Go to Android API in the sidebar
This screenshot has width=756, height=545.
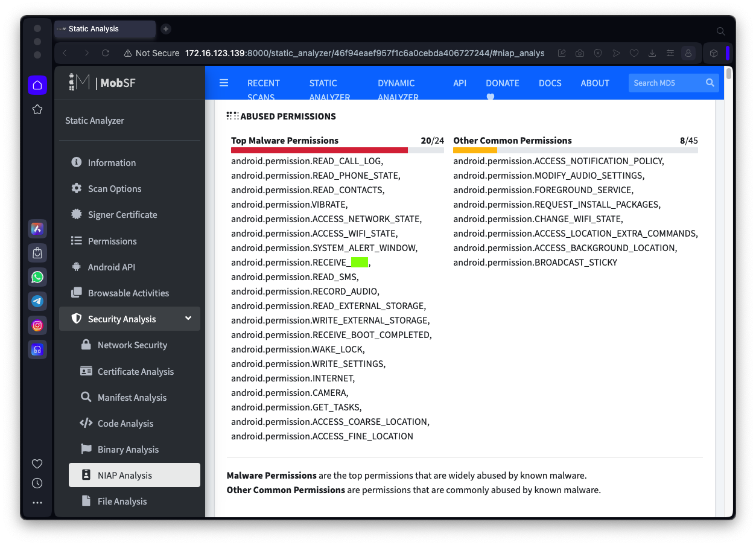point(130,267)
